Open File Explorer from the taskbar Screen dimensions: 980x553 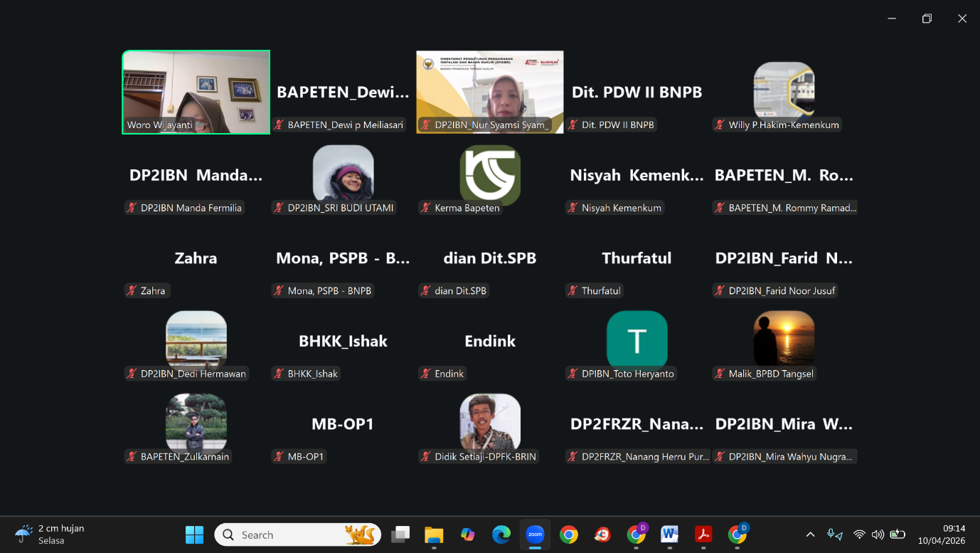[434, 534]
